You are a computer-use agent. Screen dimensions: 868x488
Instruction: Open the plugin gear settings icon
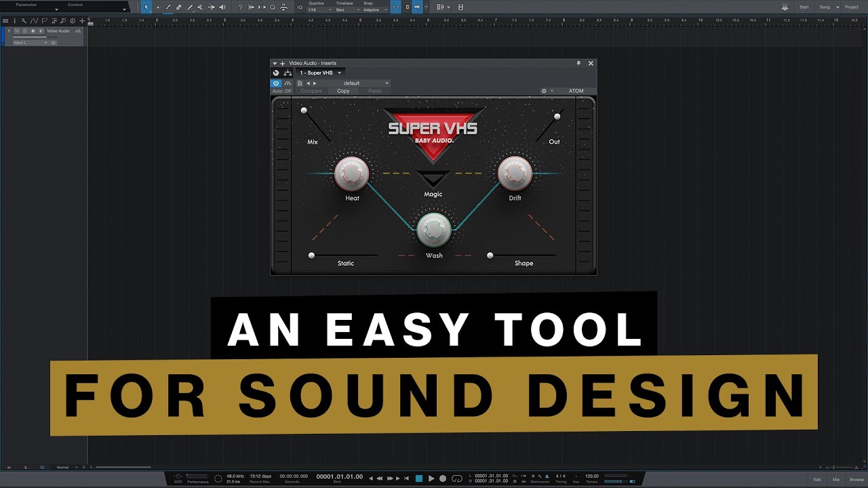(x=544, y=91)
